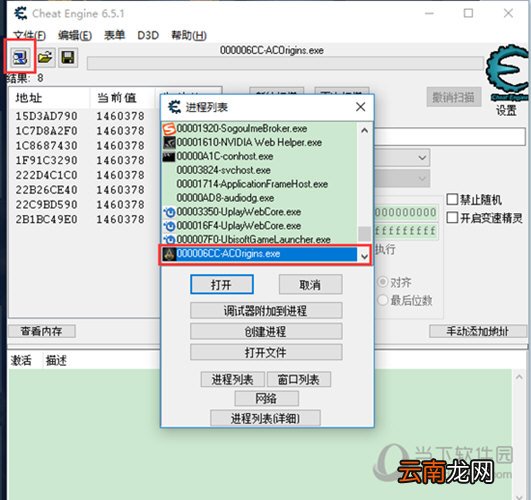Open 设置 below the logo
This screenshot has width=531, height=500.
(507, 110)
